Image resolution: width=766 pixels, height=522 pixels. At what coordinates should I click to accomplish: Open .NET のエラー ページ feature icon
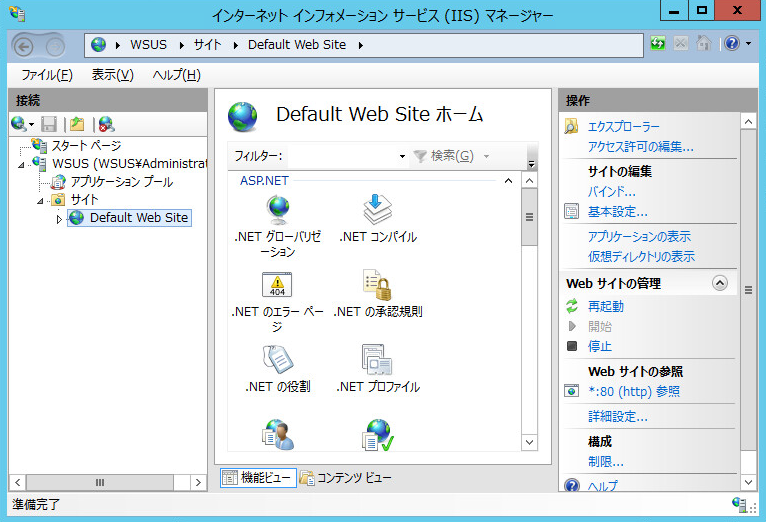click(x=277, y=284)
